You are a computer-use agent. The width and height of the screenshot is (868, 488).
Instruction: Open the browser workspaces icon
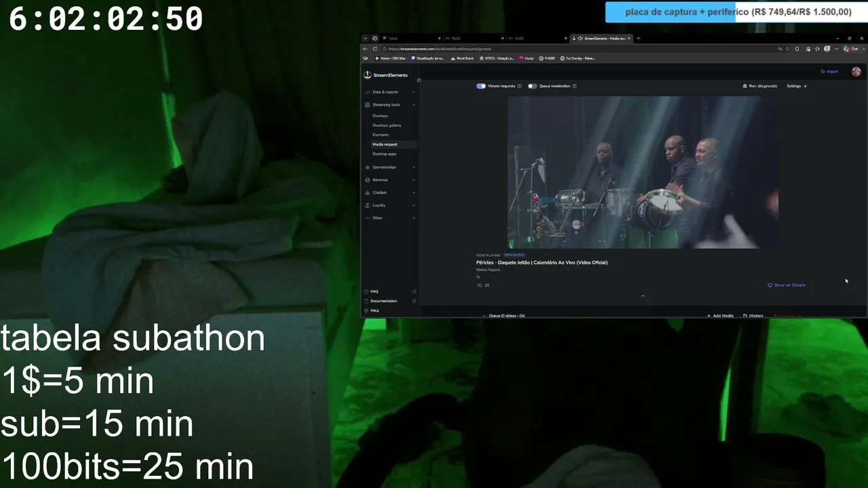click(x=374, y=39)
